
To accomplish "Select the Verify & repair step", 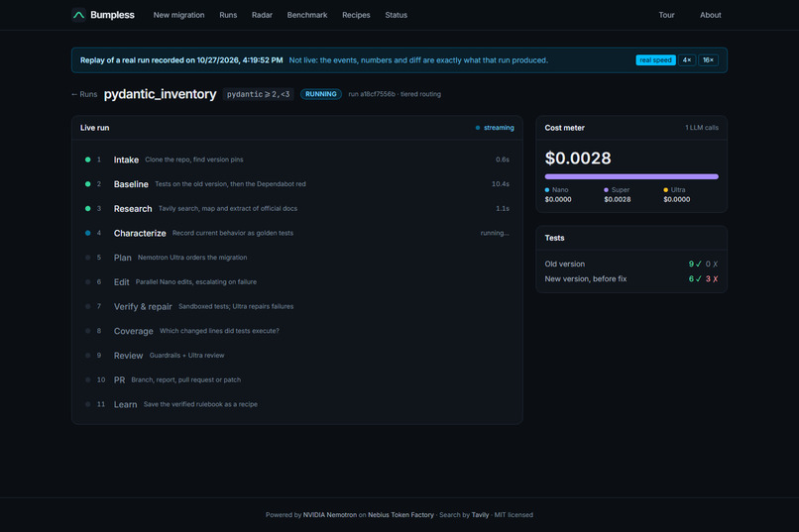I will [297, 306].
